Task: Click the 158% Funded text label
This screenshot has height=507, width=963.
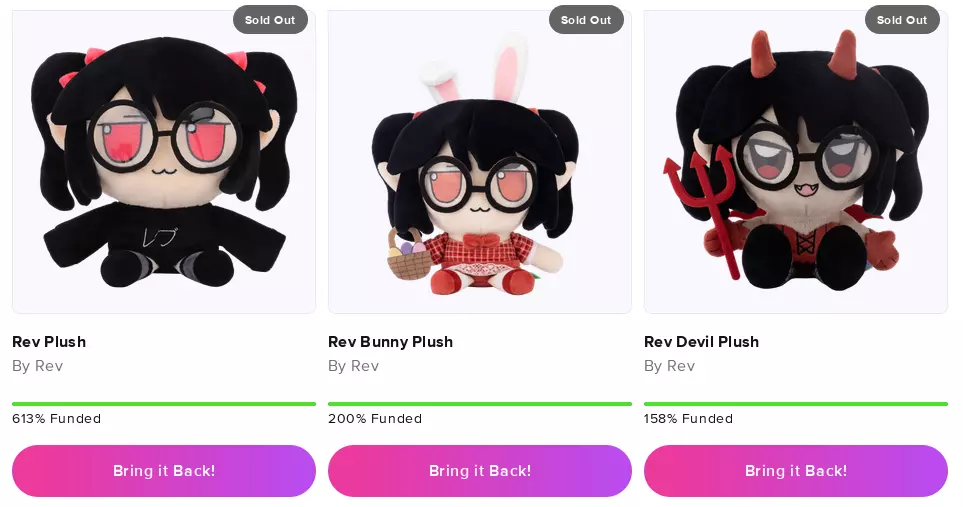Action: [688, 419]
